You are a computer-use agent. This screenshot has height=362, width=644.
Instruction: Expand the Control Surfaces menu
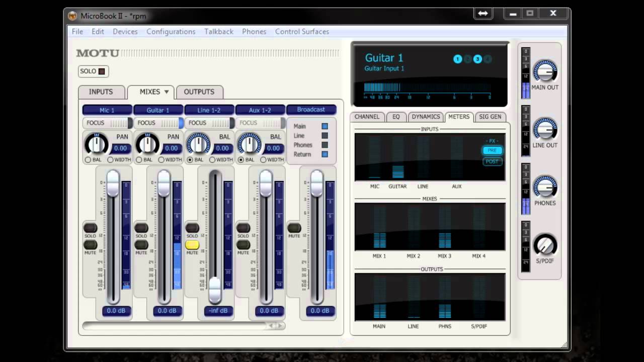[x=302, y=31]
